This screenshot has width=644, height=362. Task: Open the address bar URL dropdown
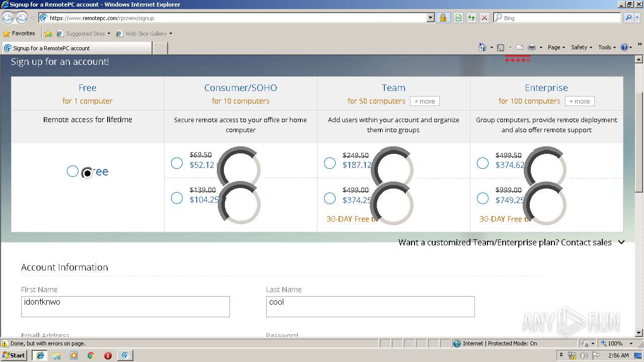430,18
